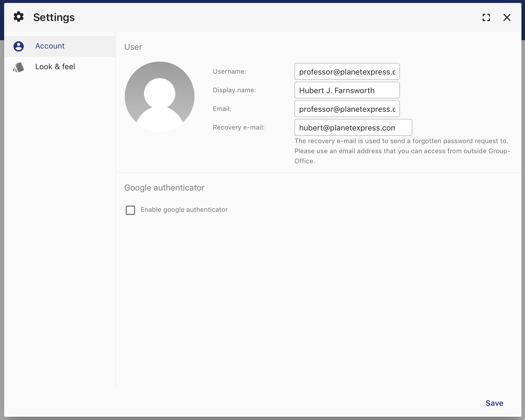Viewport: 525px width, 420px height.
Task: Select the Email input field
Action: (x=347, y=109)
